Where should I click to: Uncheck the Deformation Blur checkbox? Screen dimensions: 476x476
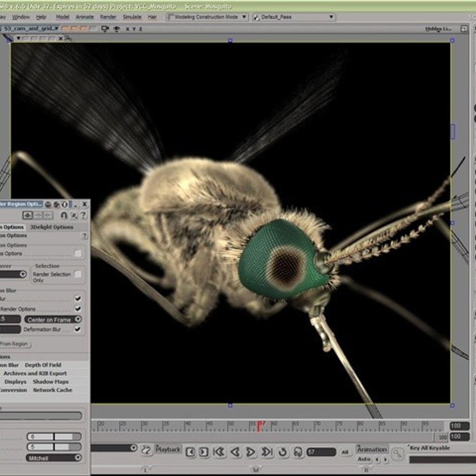78,329
